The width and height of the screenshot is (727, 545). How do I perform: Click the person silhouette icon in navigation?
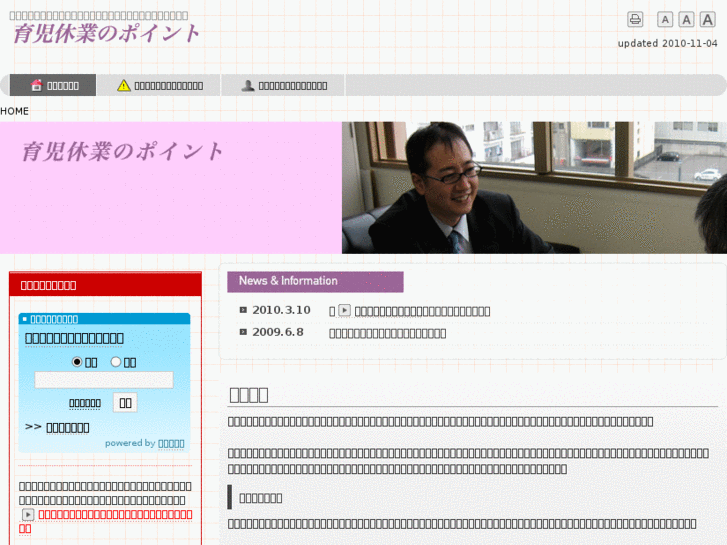[248, 85]
